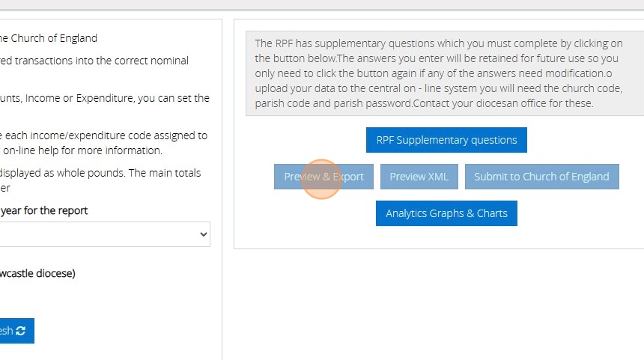Submit to Church of England
The image size is (644, 360).
pos(541,177)
